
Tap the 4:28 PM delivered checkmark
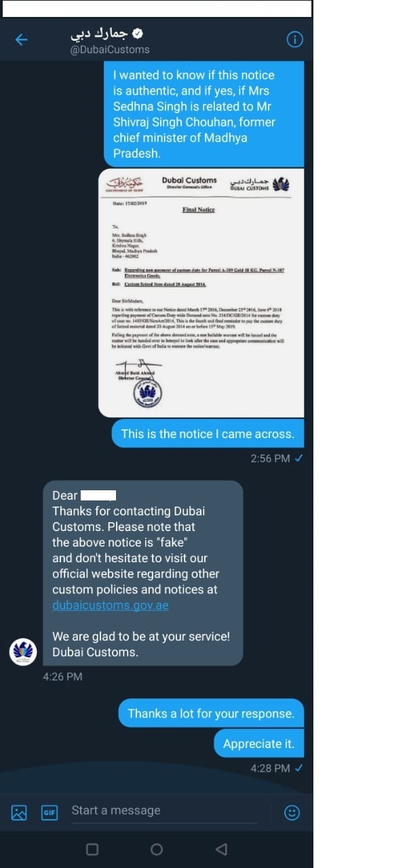[x=299, y=768]
